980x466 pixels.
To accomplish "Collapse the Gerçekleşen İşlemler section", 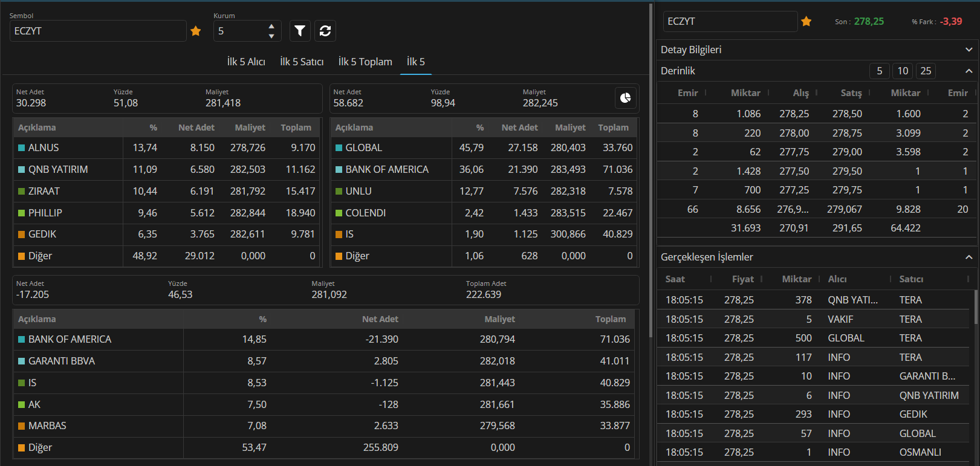I will (x=969, y=257).
